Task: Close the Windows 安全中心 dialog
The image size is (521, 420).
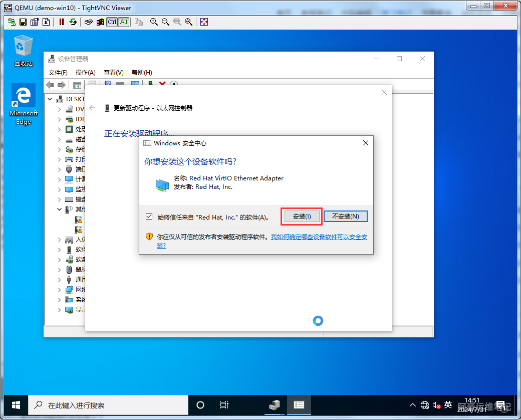Action: click(x=366, y=143)
